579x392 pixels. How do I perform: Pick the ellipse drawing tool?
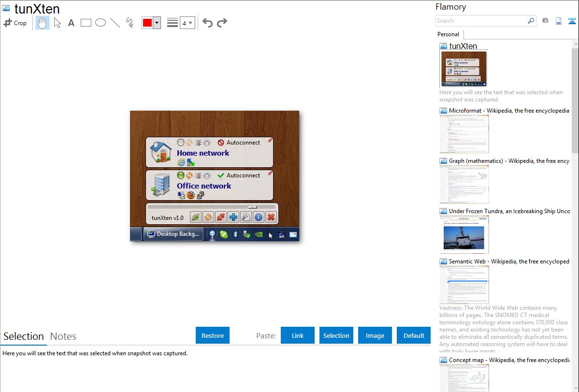pyautogui.click(x=101, y=23)
